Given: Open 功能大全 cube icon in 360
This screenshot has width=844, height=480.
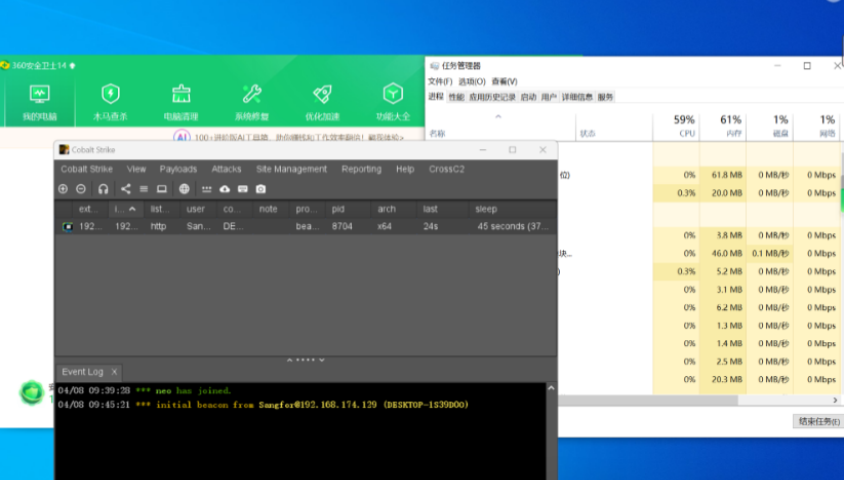Looking at the screenshot, I should 393,103.
